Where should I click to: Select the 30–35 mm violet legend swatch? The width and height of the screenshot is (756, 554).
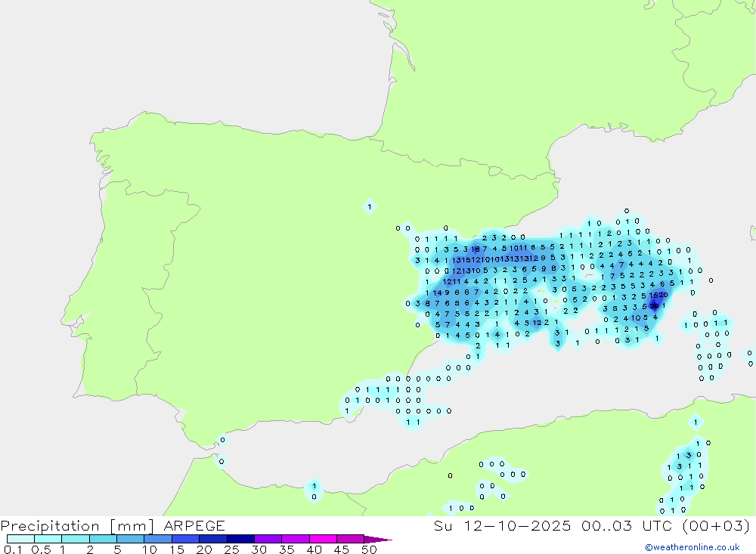[x=268, y=539]
